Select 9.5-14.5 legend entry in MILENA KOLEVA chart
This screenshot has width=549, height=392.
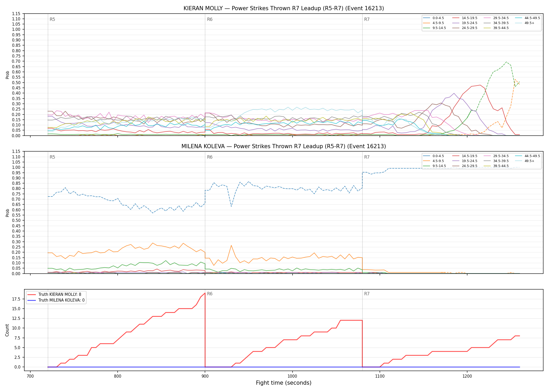pos(434,166)
